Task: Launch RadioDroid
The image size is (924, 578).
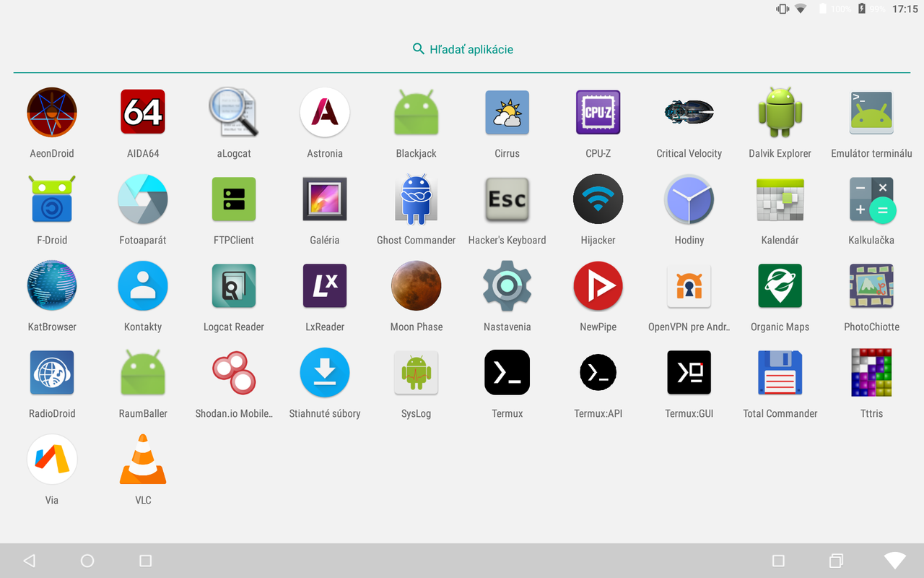Action: 52,373
